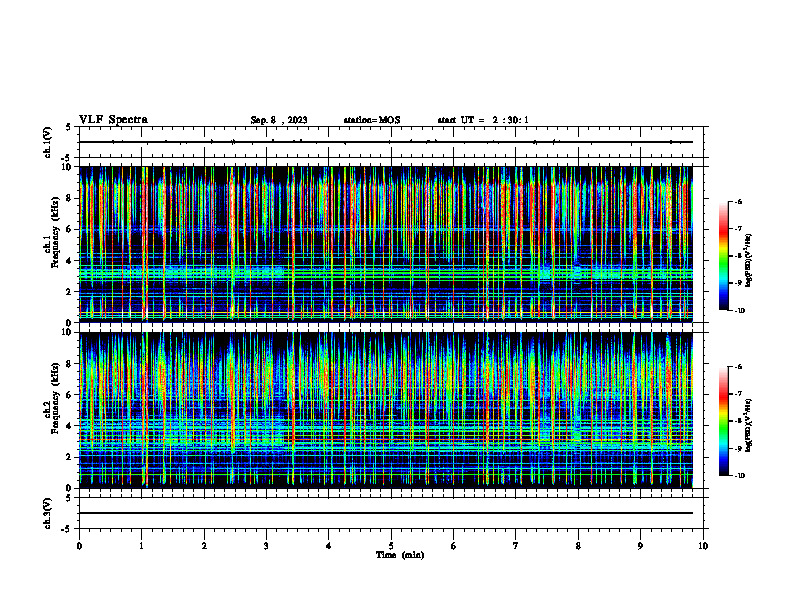
Task: Click the ch.1 spectrogram color scale bar
Action: 723,256
